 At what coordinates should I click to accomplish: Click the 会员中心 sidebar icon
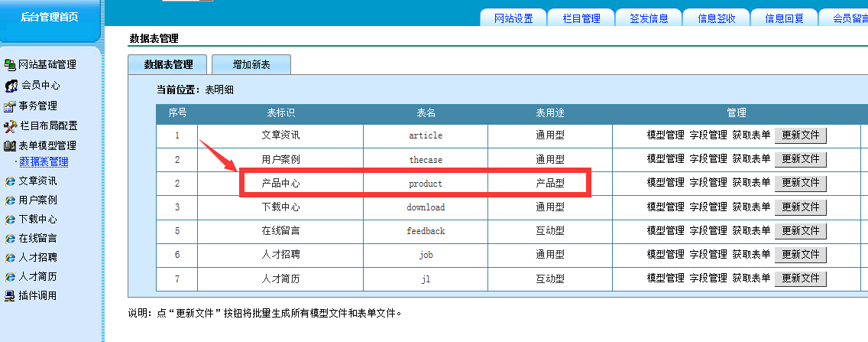[x=11, y=86]
